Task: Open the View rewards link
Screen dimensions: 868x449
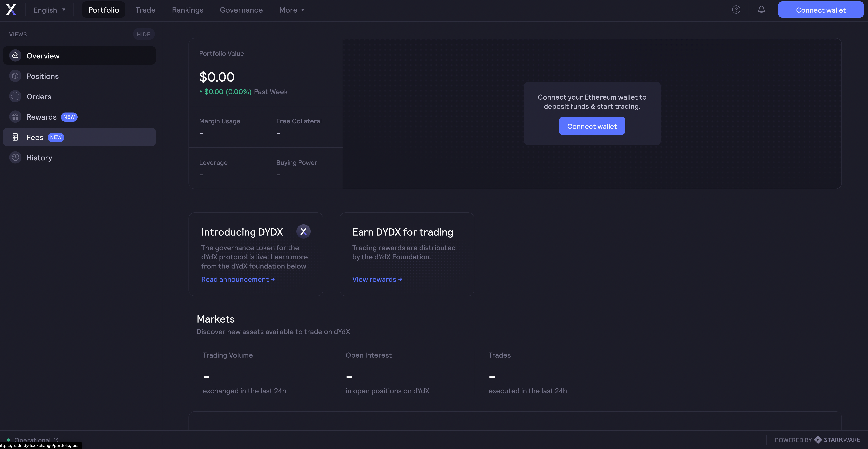Action: click(377, 279)
